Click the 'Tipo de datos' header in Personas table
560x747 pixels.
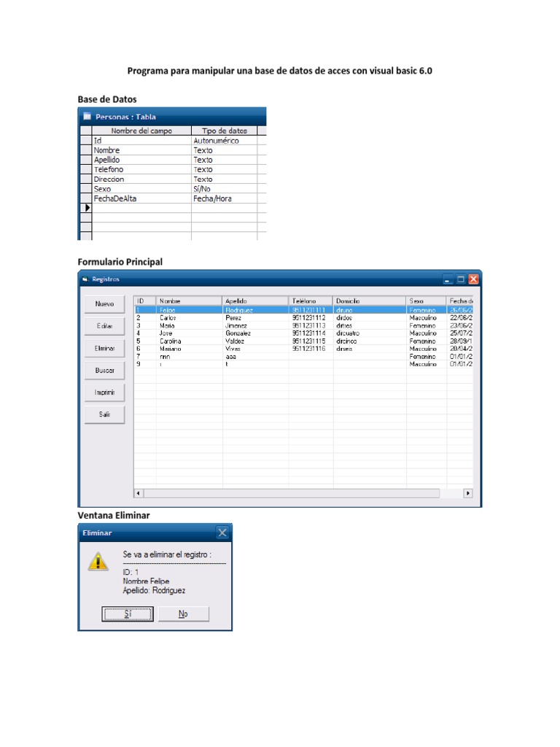[225, 131]
